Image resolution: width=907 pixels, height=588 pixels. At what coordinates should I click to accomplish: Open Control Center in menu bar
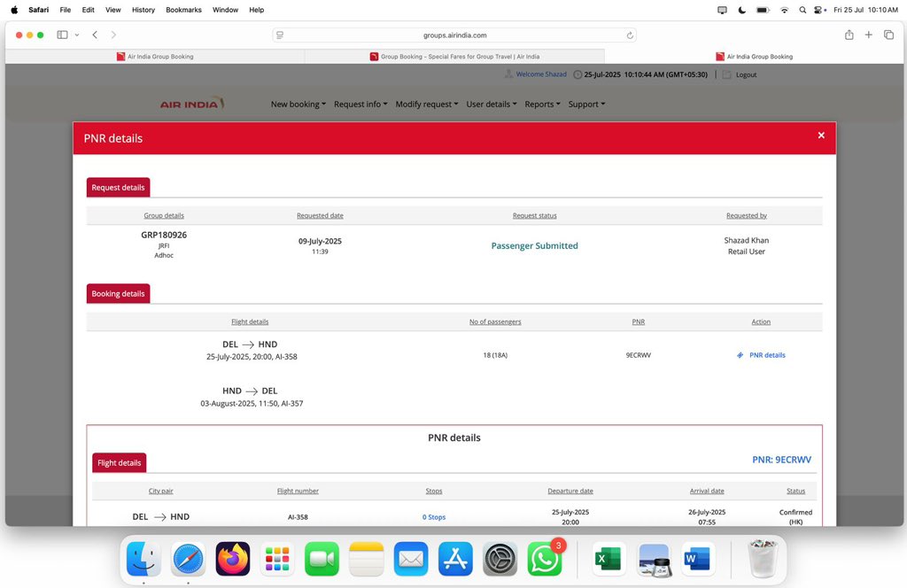coord(818,10)
